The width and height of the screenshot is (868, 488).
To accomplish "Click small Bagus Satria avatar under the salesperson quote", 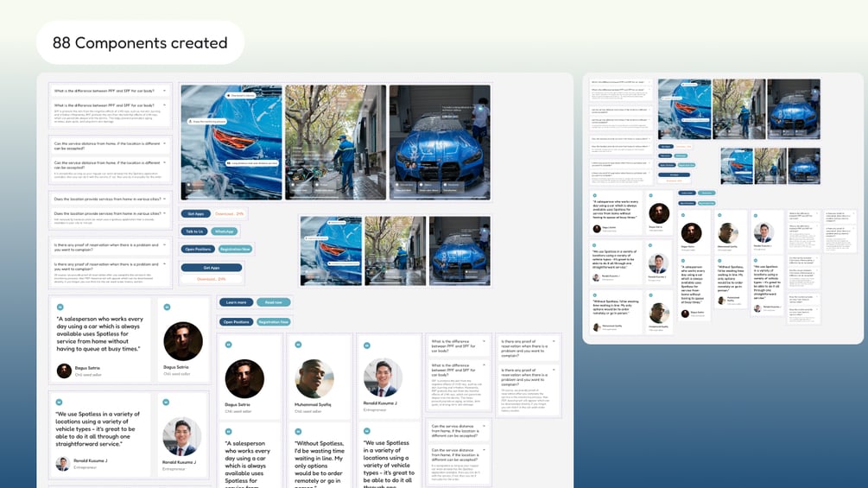I will point(64,371).
